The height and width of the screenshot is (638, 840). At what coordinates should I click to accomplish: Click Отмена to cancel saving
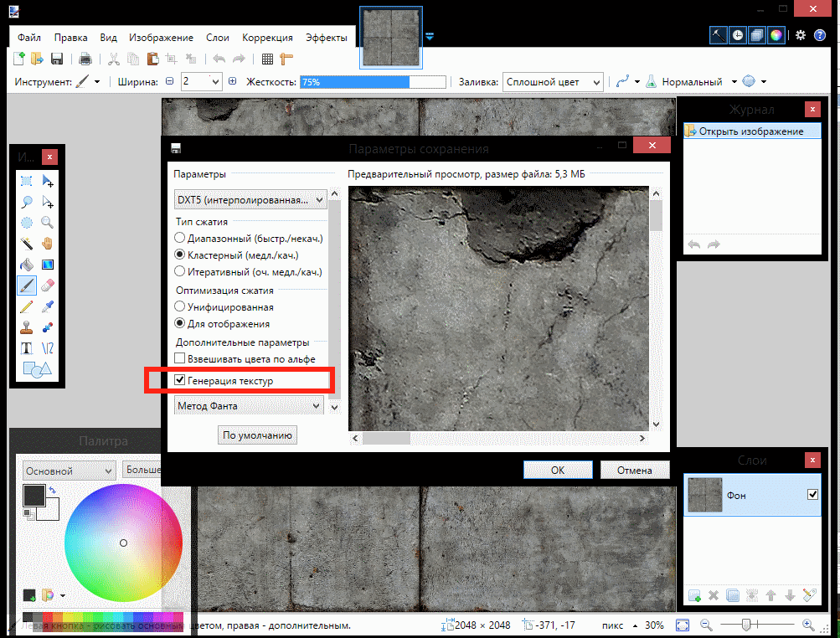pyautogui.click(x=634, y=471)
